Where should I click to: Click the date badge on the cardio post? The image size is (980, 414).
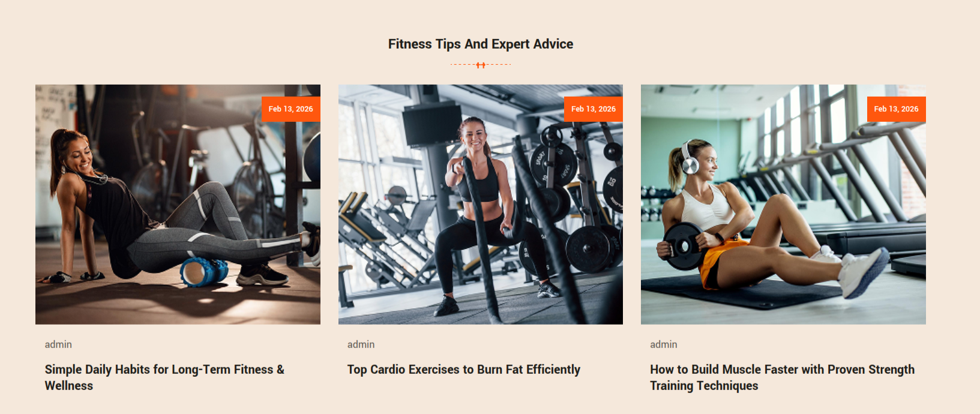point(594,109)
